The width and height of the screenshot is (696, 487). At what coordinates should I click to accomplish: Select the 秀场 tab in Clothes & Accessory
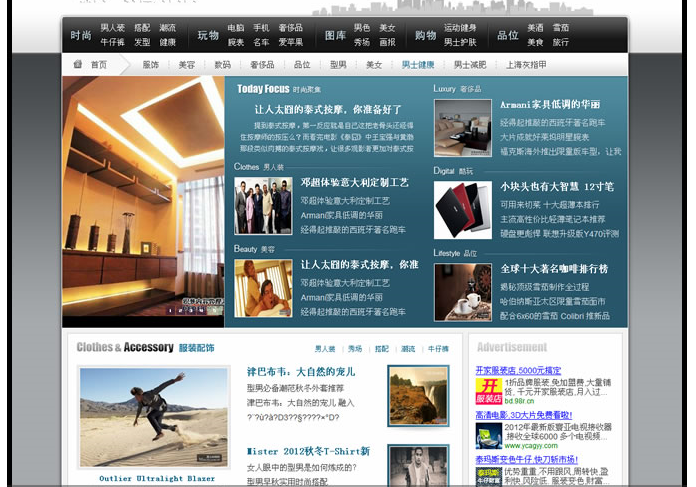coord(355,349)
